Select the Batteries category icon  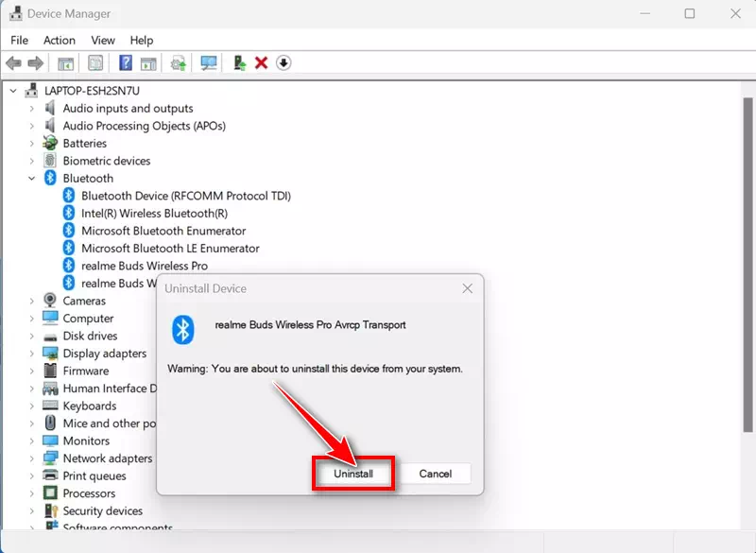click(50, 143)
